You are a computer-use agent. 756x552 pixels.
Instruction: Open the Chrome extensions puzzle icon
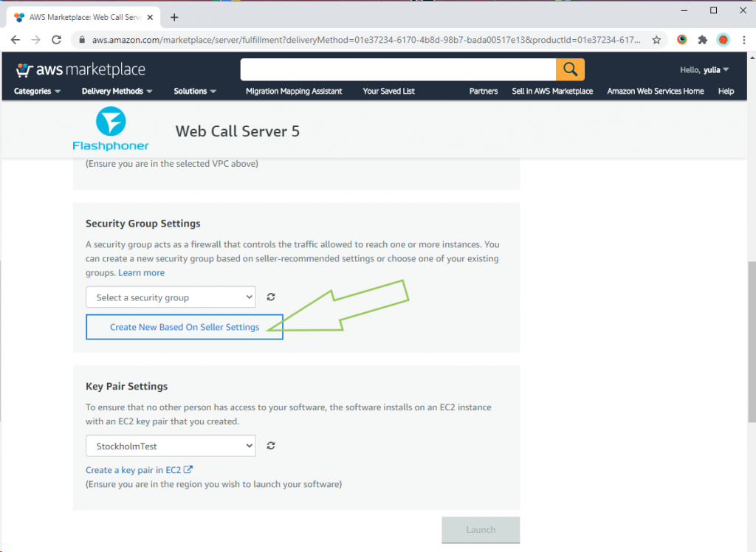703,40
